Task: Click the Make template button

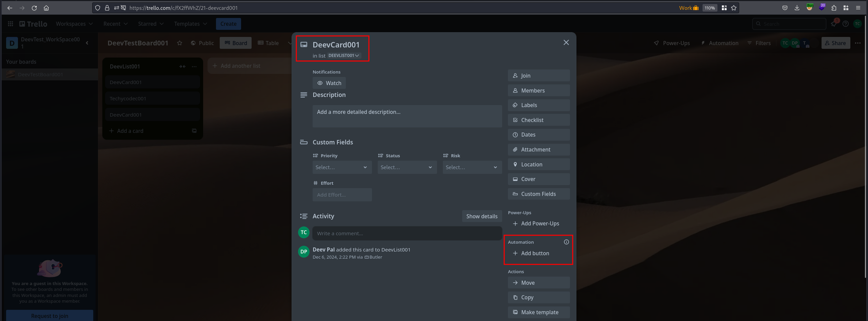Action: (x=539, y=312)
